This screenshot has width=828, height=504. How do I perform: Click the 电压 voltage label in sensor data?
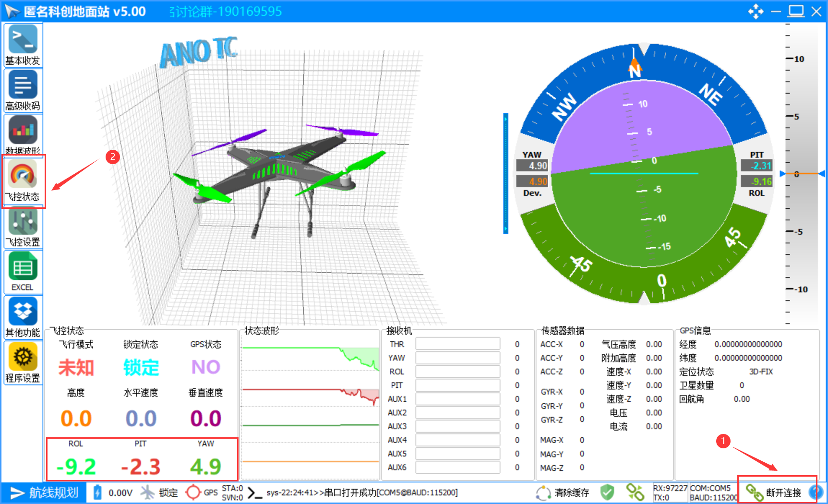tap(619, 413)
